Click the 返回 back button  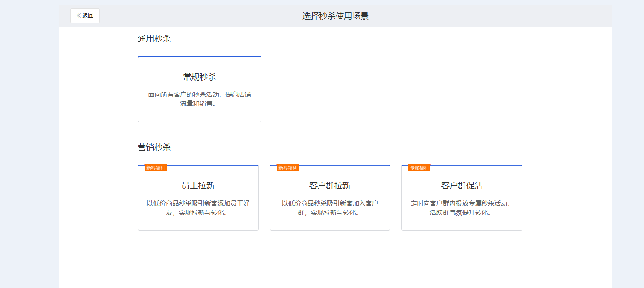85,16
